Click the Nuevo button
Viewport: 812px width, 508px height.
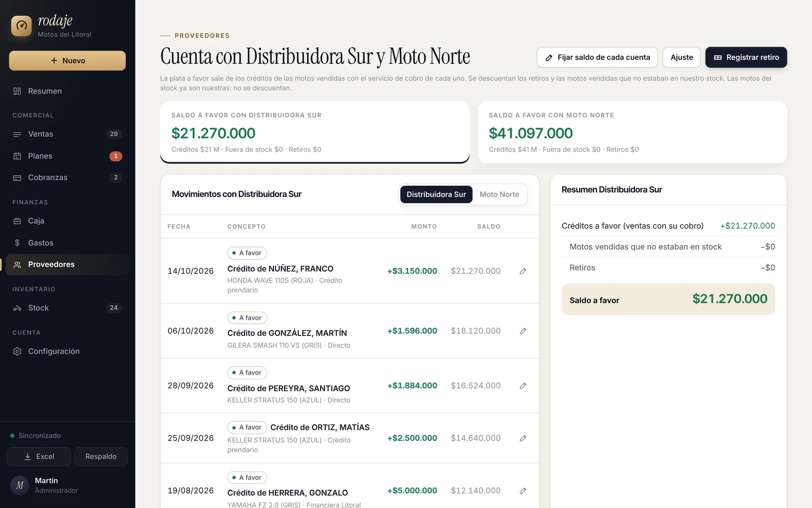tap(67, 61)
